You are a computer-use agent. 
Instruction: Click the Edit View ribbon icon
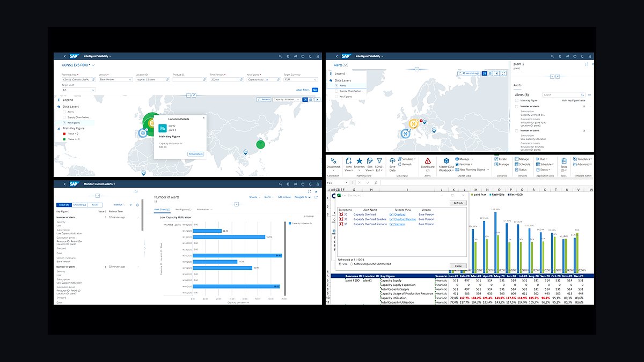tap(369, 161)
